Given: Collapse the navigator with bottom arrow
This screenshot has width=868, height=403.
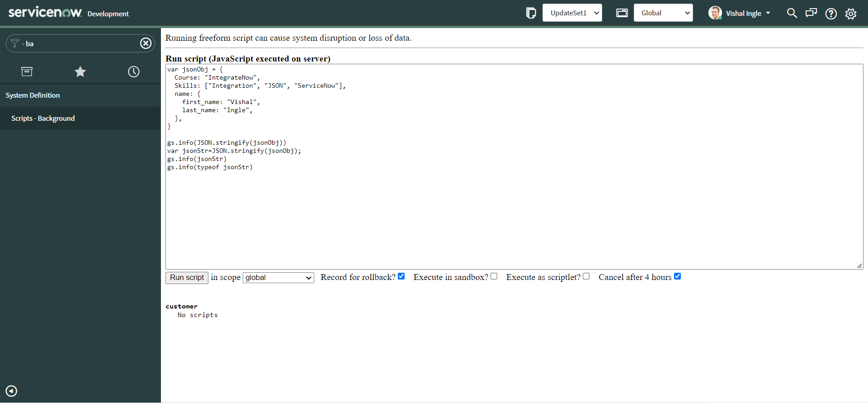Looking at the screenshot, I should tap(11, 391).
